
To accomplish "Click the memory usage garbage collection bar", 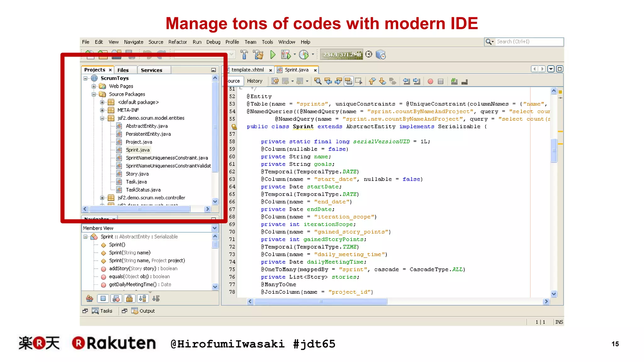I will [x=342, y=55].
